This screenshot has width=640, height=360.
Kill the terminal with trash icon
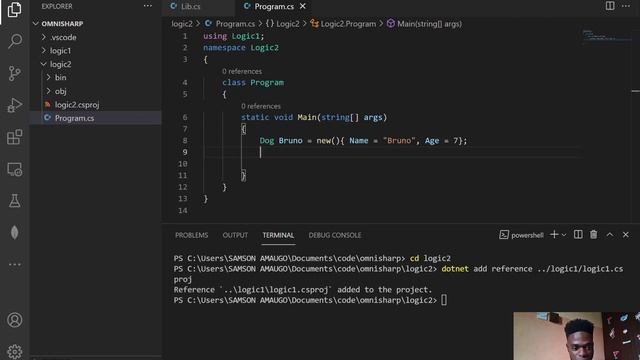593,234
